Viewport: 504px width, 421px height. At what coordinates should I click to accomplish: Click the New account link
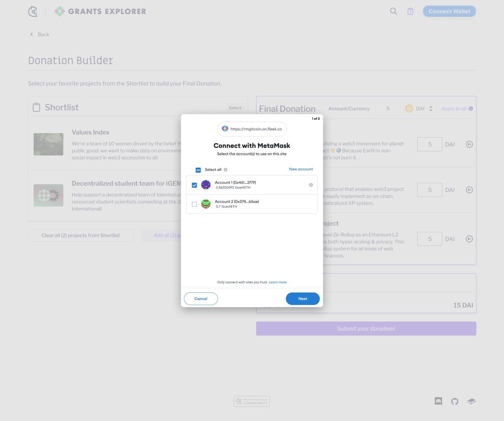(x=301, y=169)
